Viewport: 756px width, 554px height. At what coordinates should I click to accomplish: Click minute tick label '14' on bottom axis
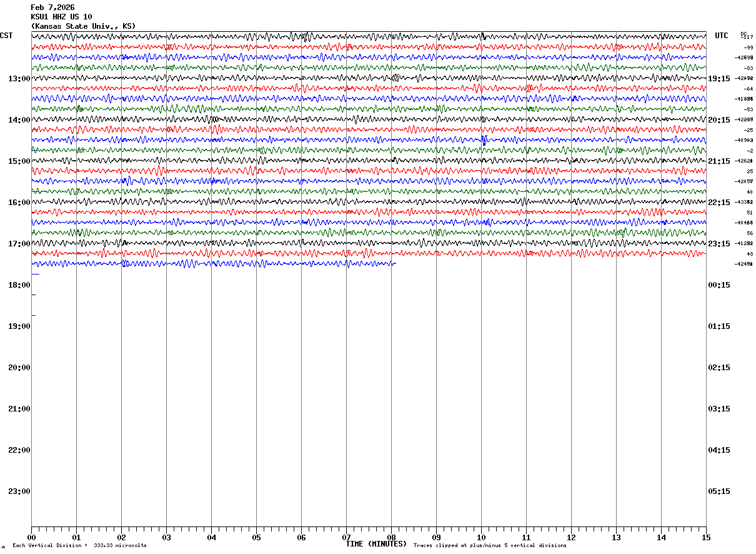661,538
